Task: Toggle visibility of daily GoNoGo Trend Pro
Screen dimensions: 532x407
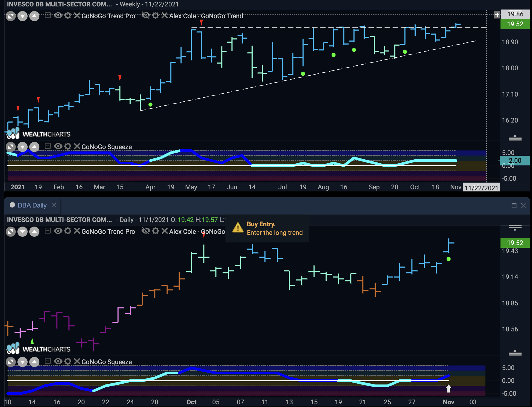Action: pyautogui.click(x=58, y=231)
